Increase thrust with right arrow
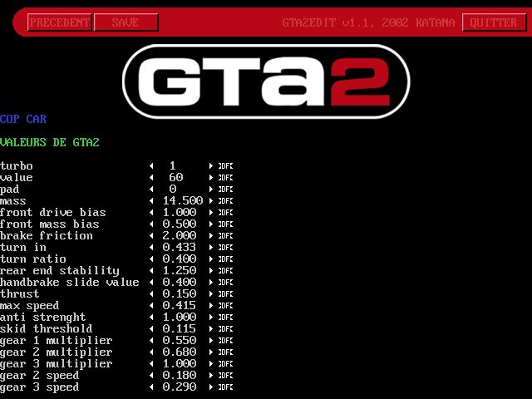 point(210,293)
